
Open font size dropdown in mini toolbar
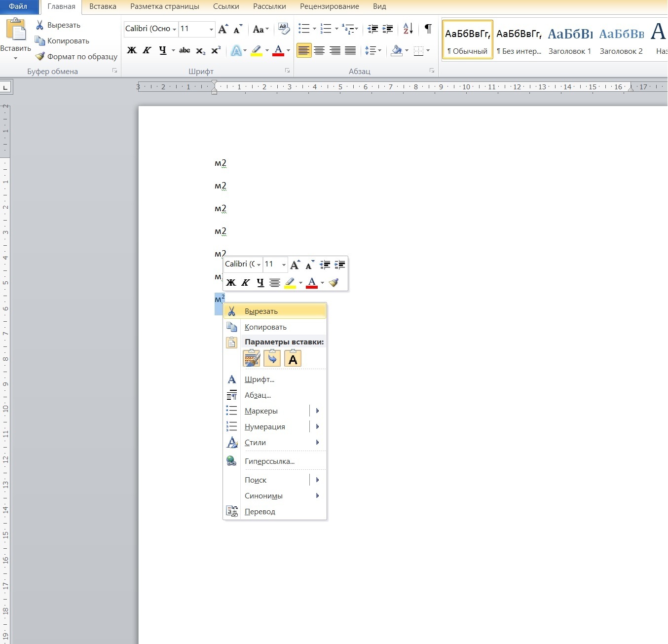284,265
